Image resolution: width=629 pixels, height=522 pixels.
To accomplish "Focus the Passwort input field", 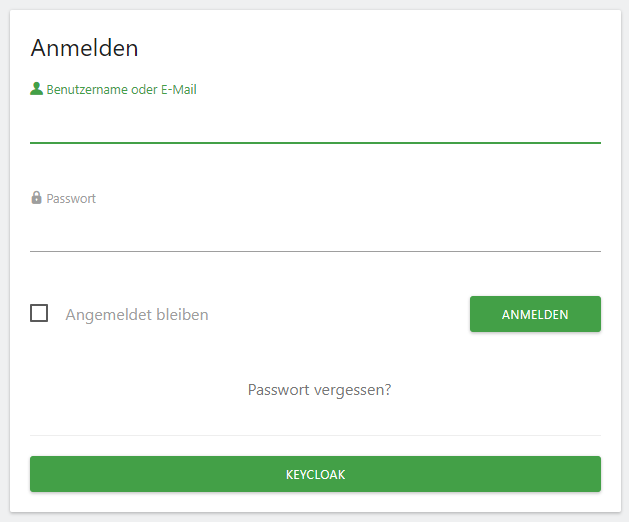I will coord(315,231).
